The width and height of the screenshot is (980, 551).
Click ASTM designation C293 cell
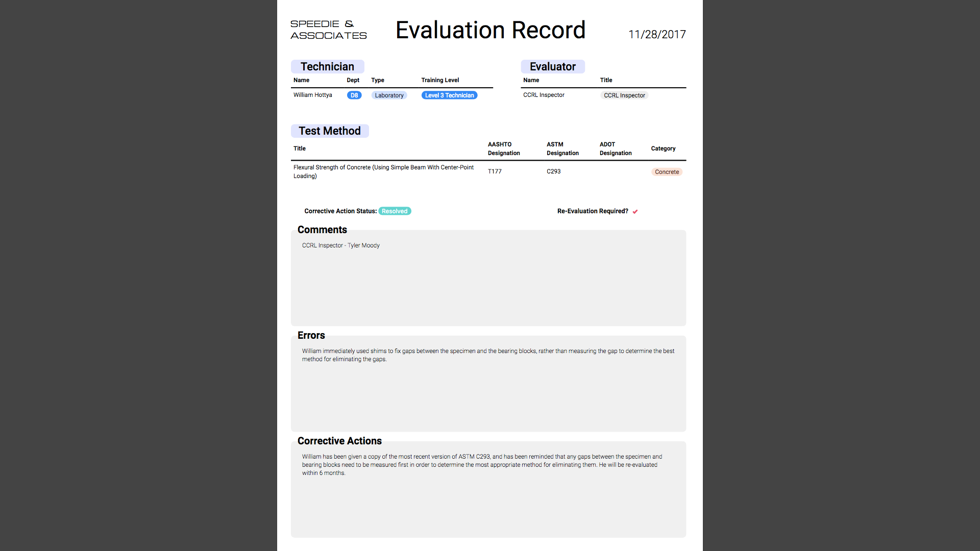[553, 171]
